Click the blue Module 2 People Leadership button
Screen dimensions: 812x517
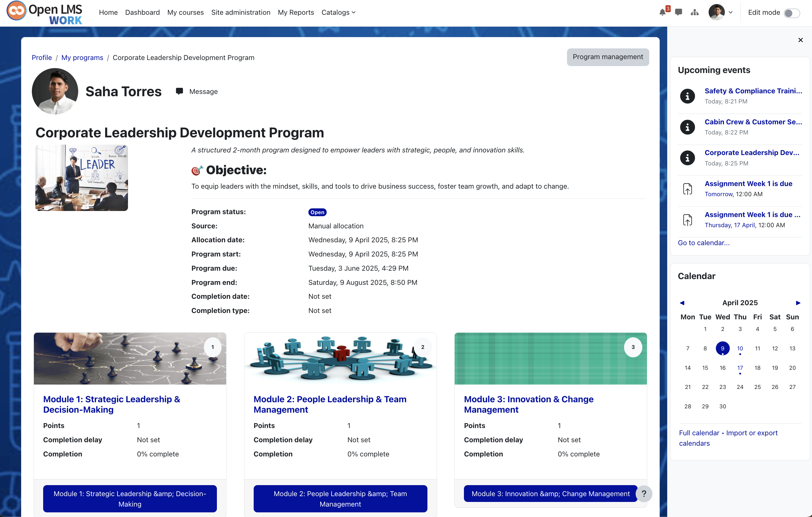340,499
